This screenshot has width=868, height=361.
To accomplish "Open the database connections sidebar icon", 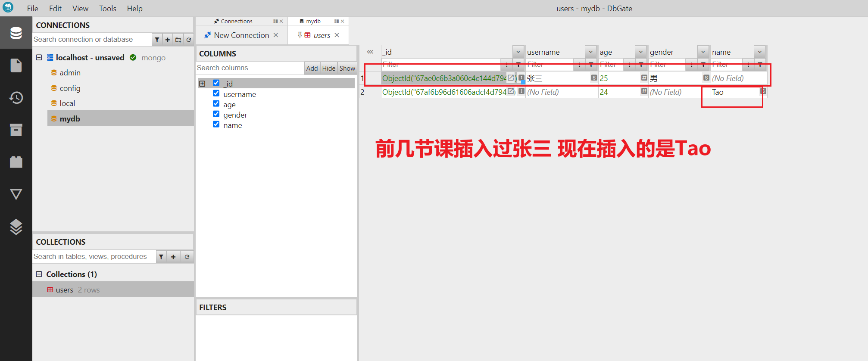I will click(16, 33).
